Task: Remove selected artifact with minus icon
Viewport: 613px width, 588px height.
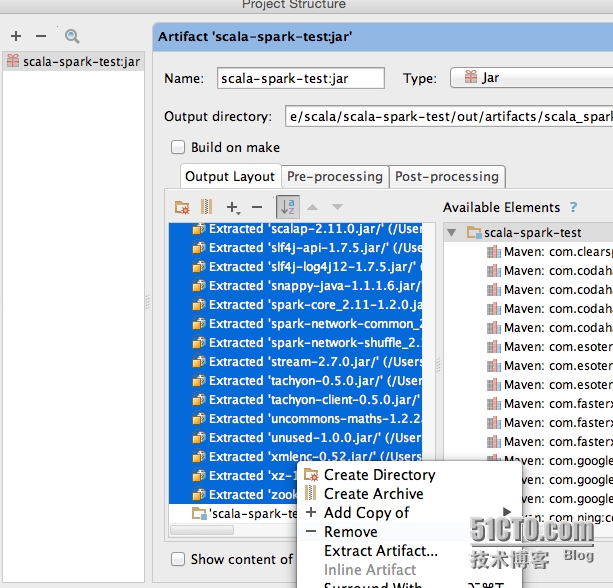Action: 41,36
